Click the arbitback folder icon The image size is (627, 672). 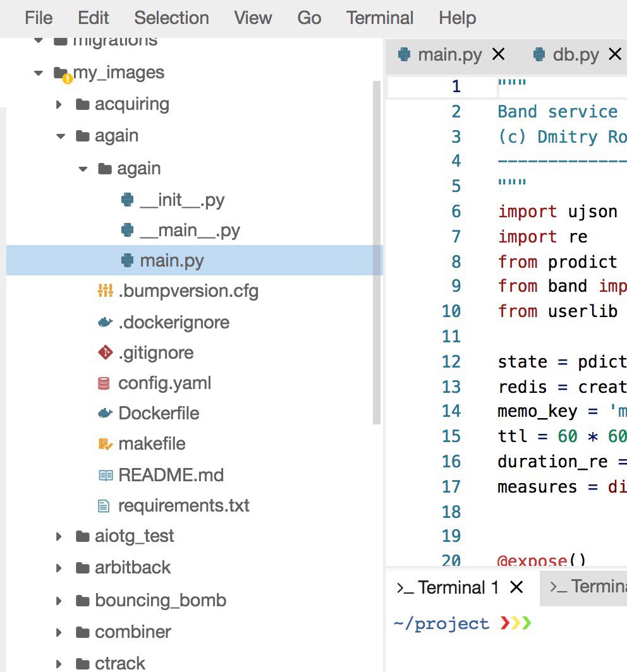point(82,568)
